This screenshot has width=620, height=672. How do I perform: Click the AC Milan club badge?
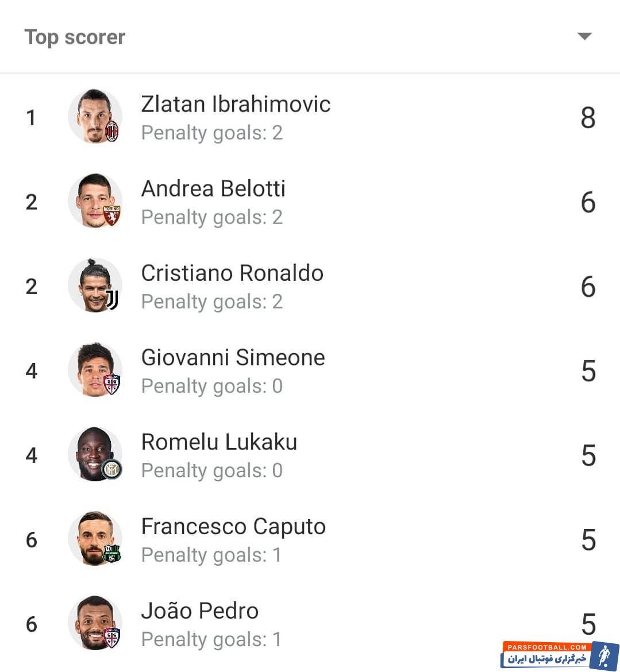tap(112, 132)
